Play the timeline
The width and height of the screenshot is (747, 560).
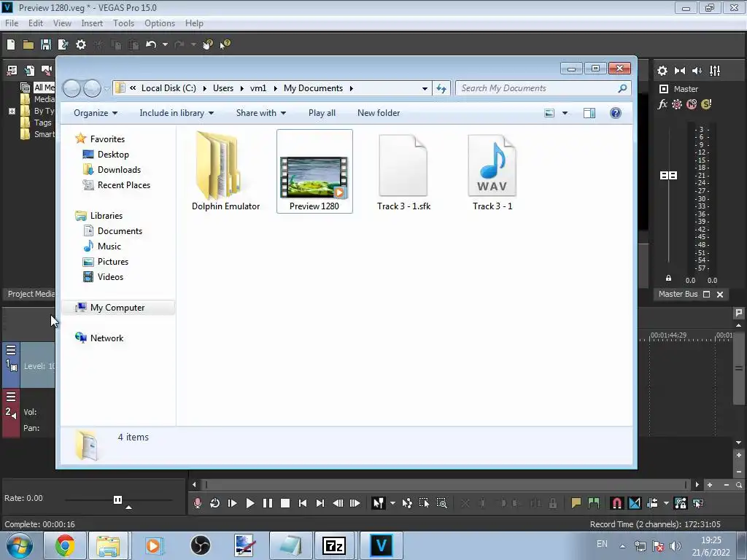click(x=249, y=503)
